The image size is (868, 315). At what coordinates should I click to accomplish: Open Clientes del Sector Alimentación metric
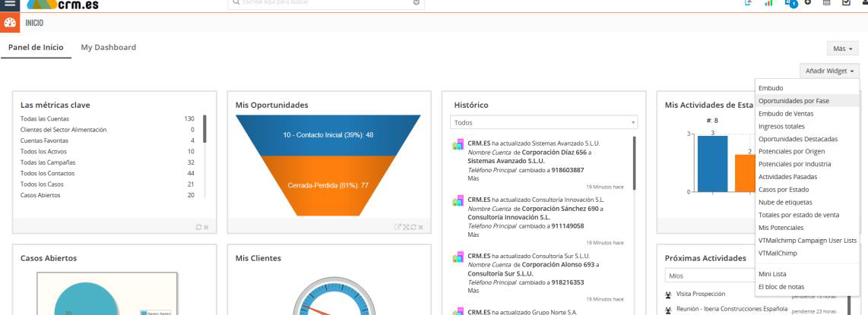64,130
